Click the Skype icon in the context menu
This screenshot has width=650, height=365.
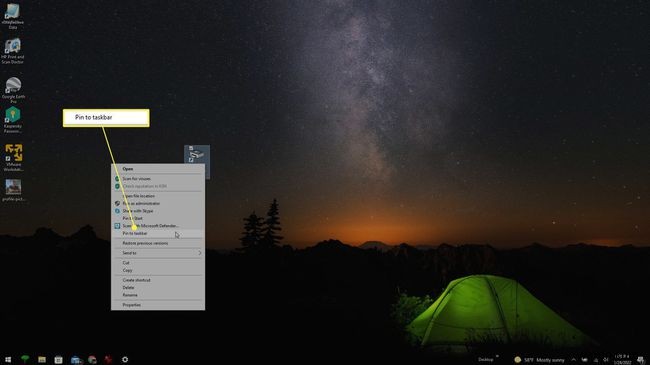point(117,211)
